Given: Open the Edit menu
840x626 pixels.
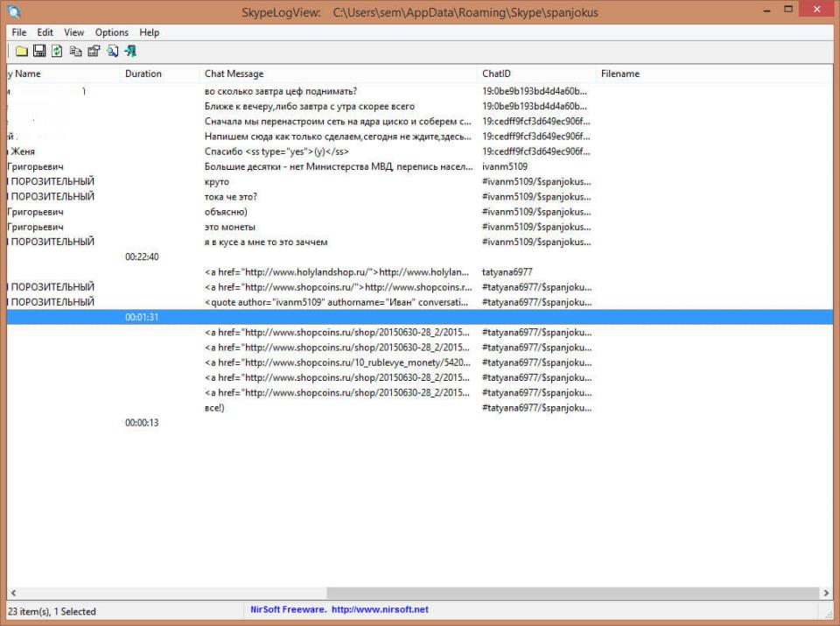Looking at the screenshot, I should [45, 32].
